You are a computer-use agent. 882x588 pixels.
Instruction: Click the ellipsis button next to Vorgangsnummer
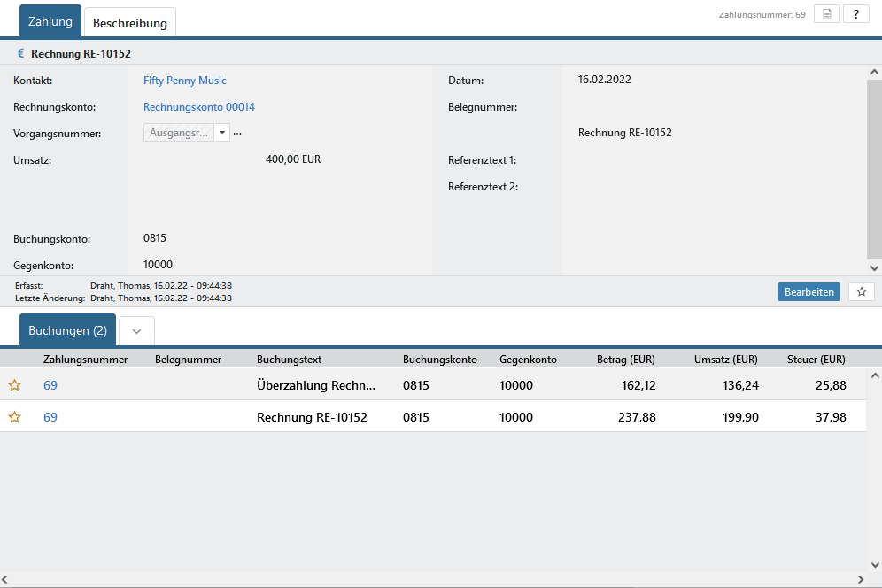click(237, 133)
